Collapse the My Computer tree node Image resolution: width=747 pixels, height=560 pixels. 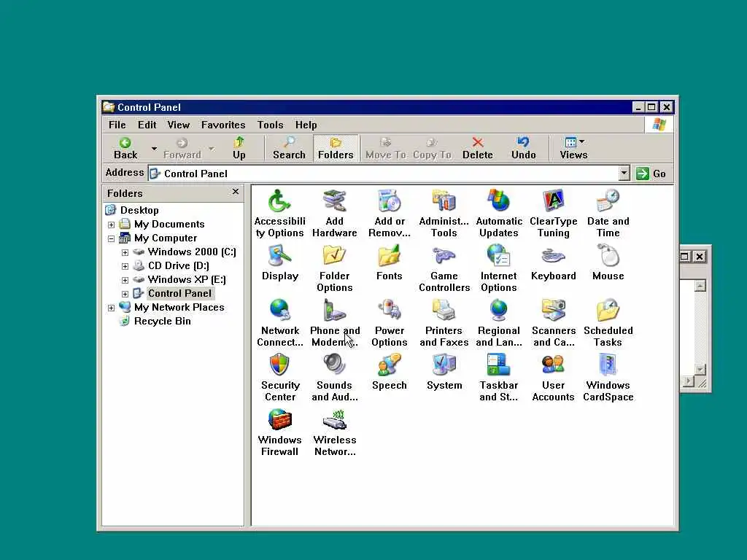click(111, 238)
